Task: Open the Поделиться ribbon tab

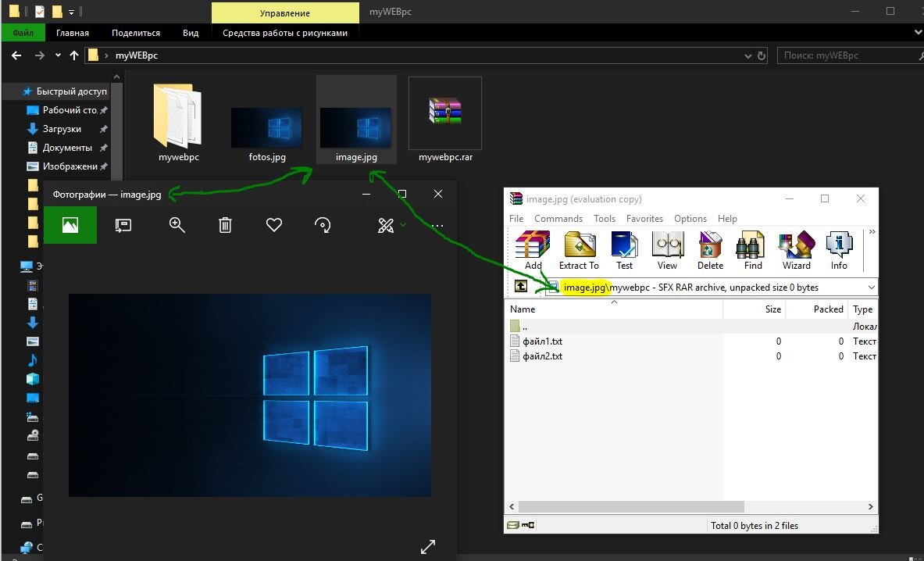Action: pos(136,33)
